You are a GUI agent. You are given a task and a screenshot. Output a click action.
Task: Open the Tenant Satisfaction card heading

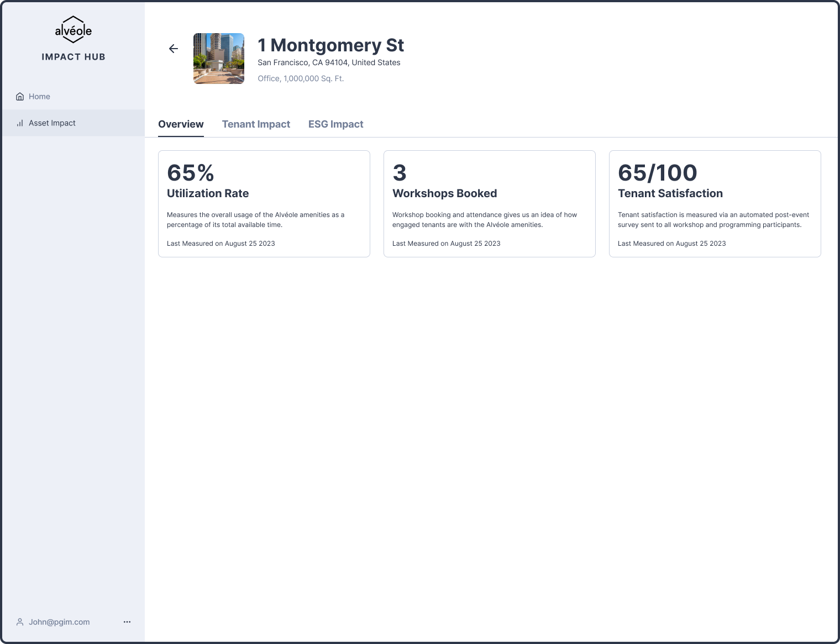(670, 193)
